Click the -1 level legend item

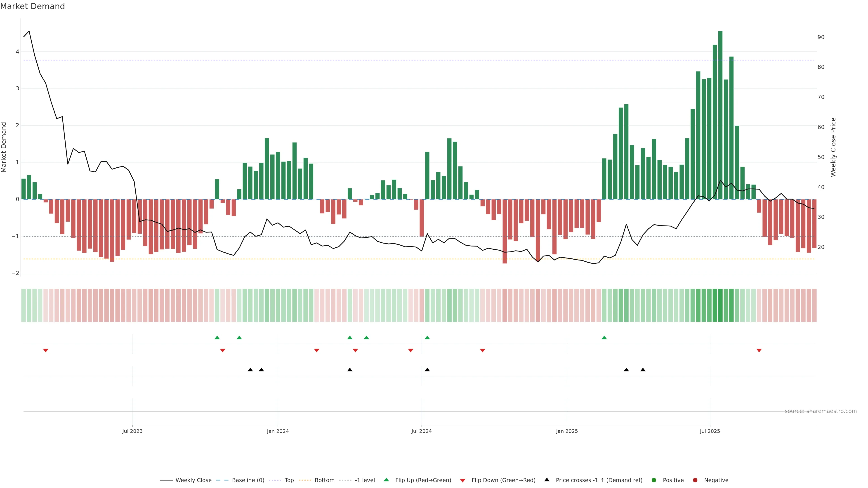[365, 480]
